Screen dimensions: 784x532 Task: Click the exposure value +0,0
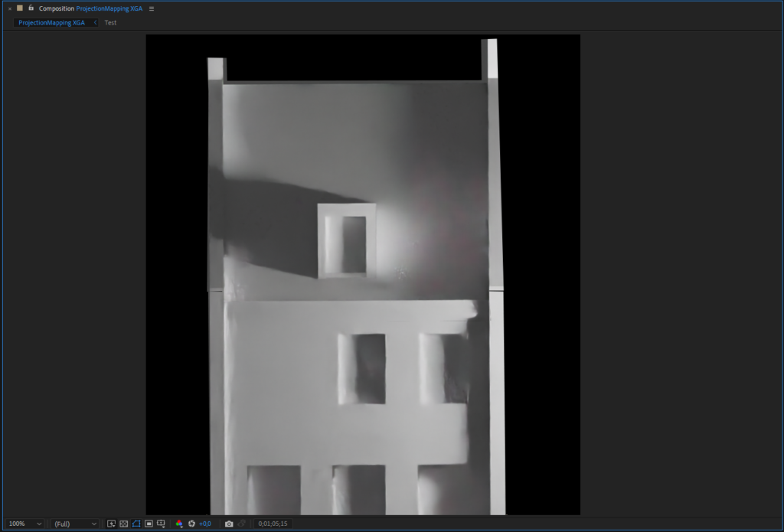(x=205, y=524)
